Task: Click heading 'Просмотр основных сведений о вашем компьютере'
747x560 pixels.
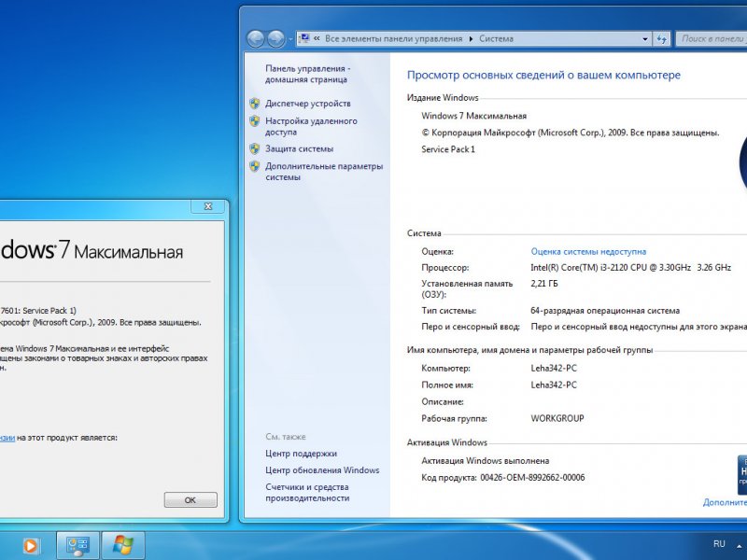Action: tap(543, 75)
